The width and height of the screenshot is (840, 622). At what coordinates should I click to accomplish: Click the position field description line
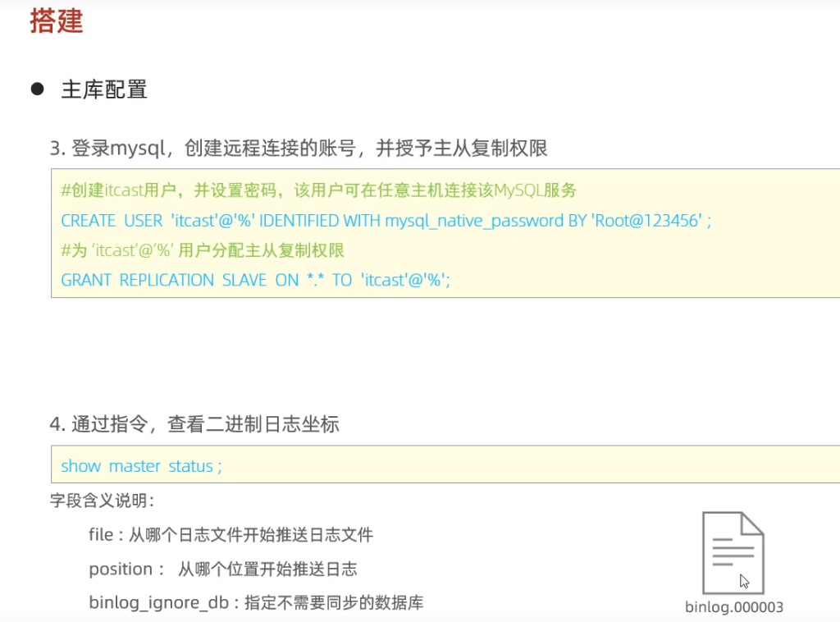click(223, 569)
